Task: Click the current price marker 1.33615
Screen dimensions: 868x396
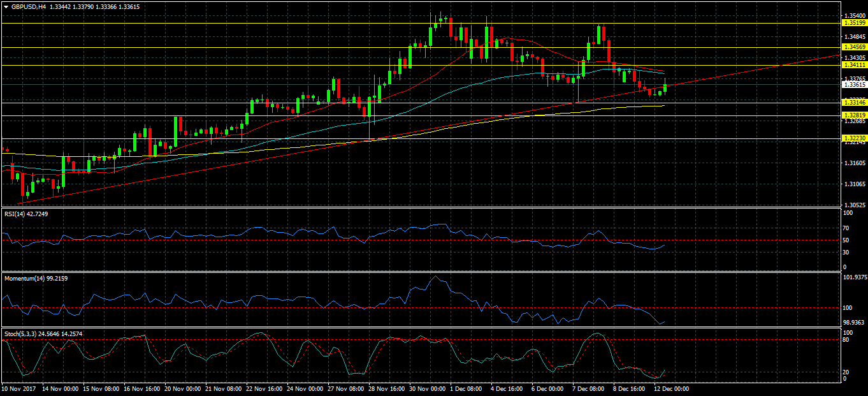Action: pyautogui.click(x=854, y=84)
